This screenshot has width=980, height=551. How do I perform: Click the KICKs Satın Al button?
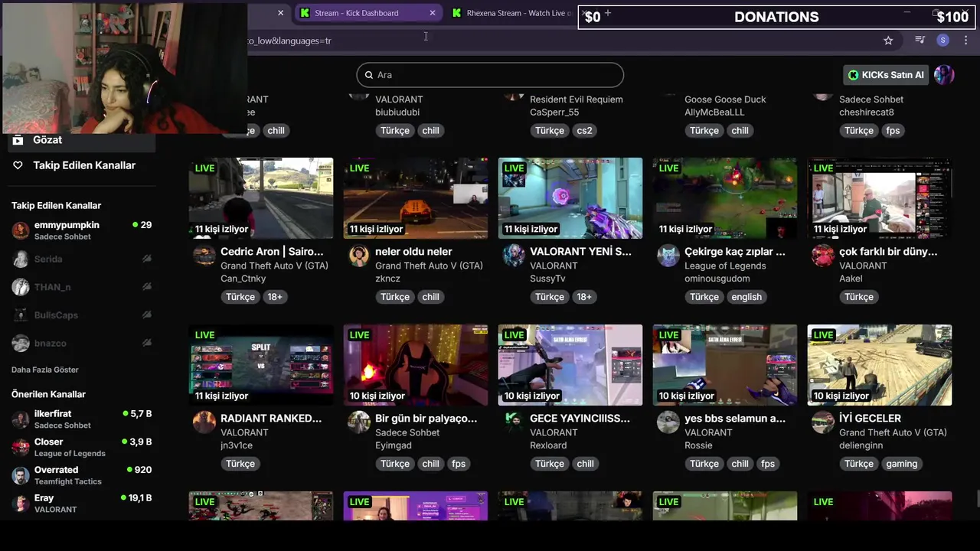[x=886, y=74]
